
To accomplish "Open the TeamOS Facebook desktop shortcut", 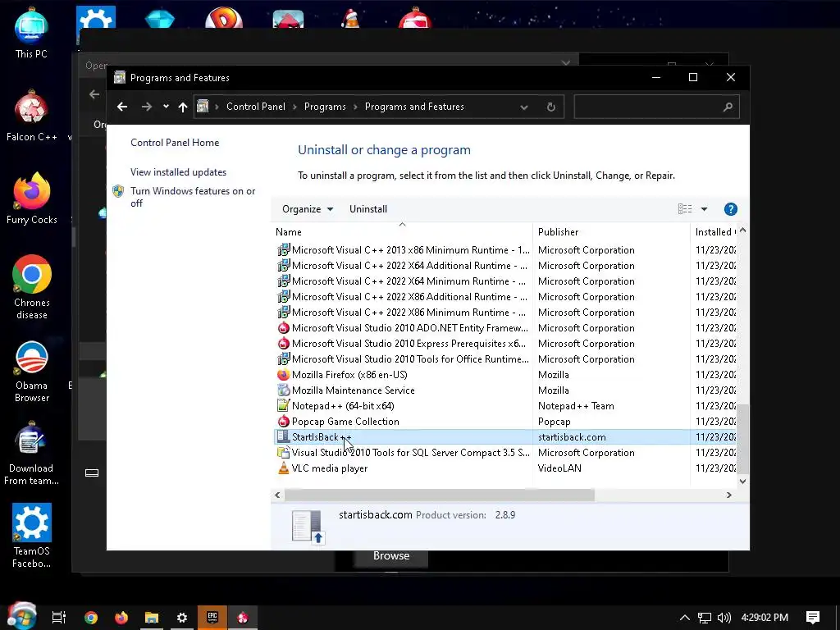I will pyautogui.click(x=32, y=535).
